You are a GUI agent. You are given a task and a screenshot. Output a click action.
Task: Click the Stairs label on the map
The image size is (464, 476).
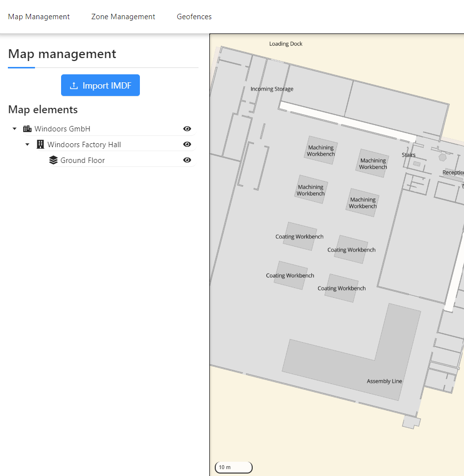coord(408,155)
